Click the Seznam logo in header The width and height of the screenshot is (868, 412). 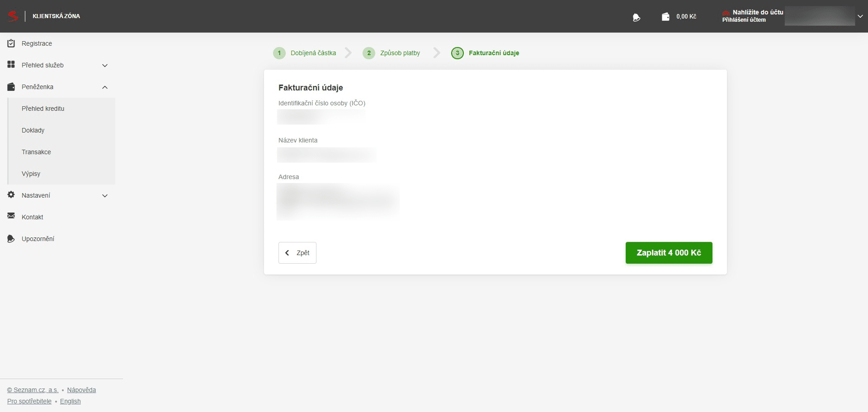13,16
